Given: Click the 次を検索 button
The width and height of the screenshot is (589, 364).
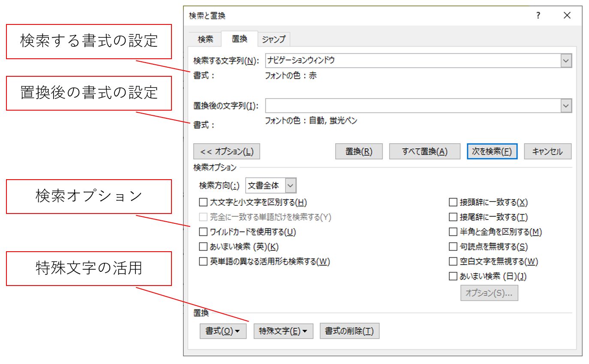Looking at the screenshot, I should click(492, 151).
